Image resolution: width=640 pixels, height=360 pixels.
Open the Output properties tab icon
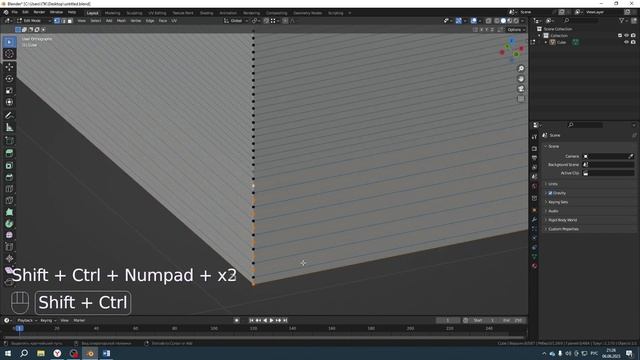tap(534, 158)
